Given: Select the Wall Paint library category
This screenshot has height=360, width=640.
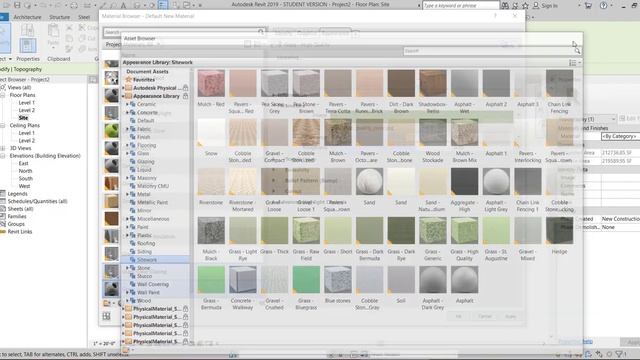Looking at the screenshot, I should 148,292.
